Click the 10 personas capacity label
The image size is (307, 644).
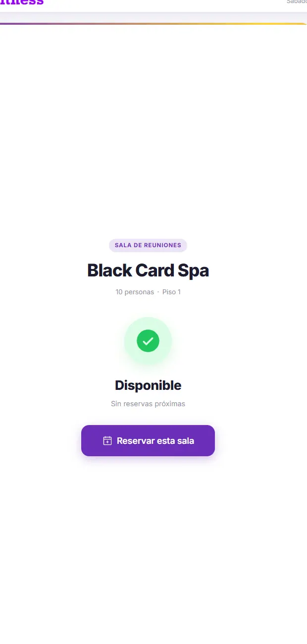point(135,292)
